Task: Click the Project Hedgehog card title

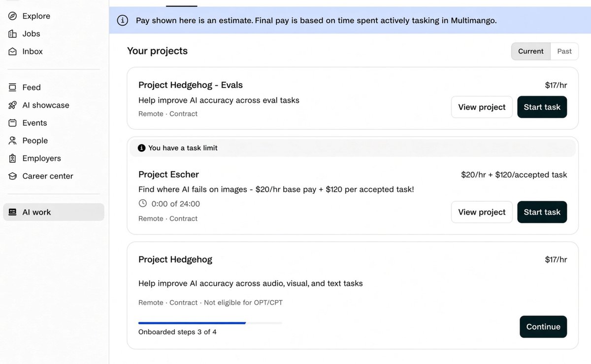Action: [x=175, y=259]
